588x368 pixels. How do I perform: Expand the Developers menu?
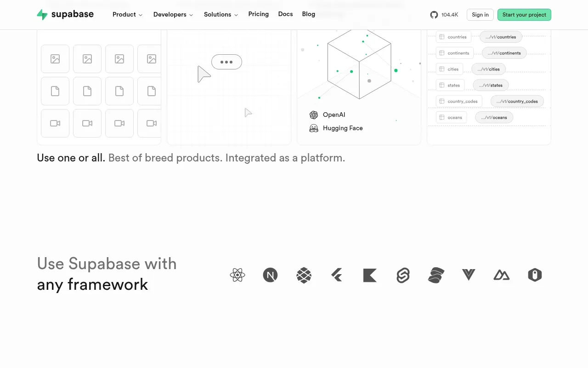tap(173, 15)
